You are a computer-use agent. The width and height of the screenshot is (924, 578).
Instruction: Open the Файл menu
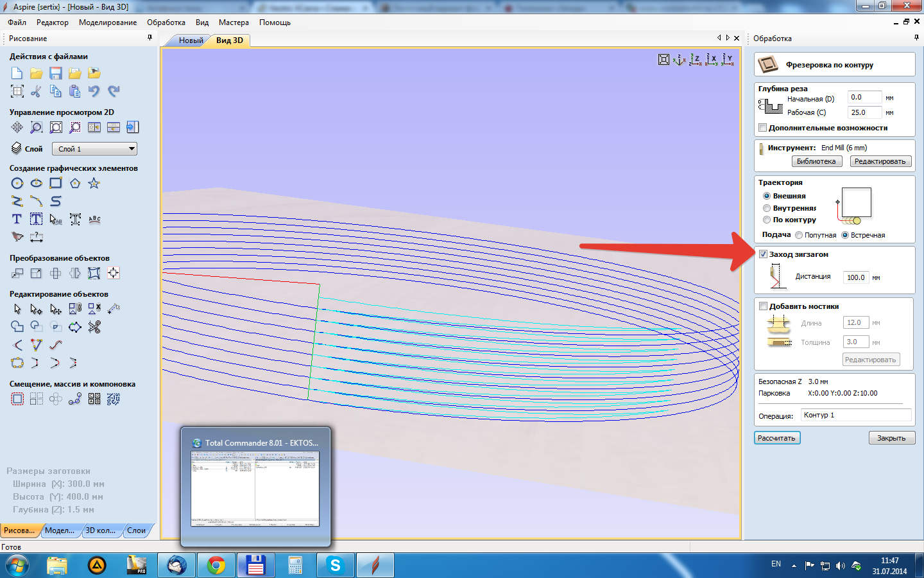[x=17, y=22]
